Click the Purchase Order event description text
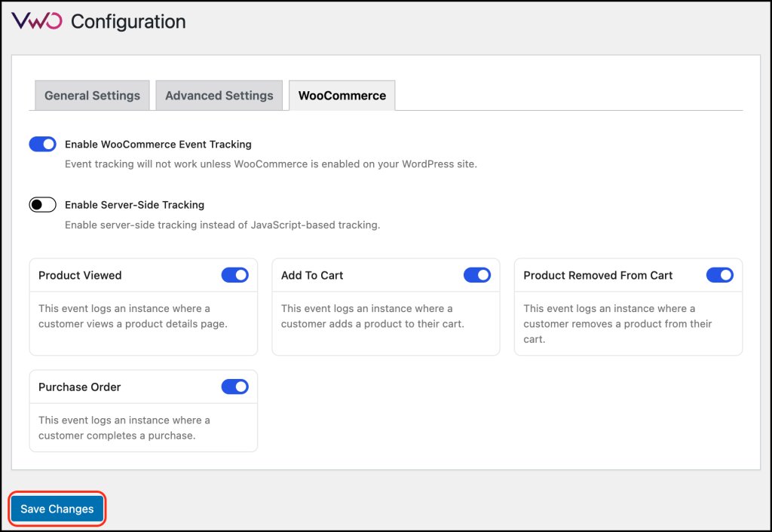This screenshot has height=532, width=772. tap(124, 427)
